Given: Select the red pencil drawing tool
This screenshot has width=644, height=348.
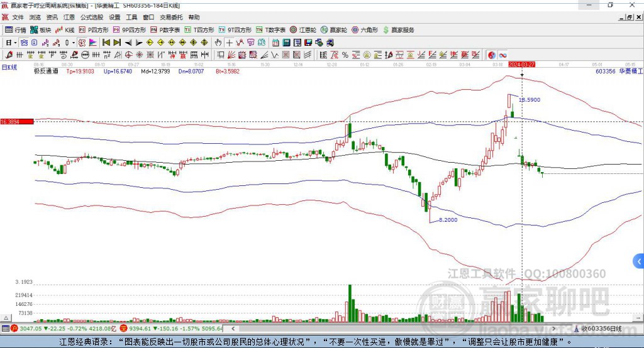Looking at the screenshot, I should click(x=9, y=55).
